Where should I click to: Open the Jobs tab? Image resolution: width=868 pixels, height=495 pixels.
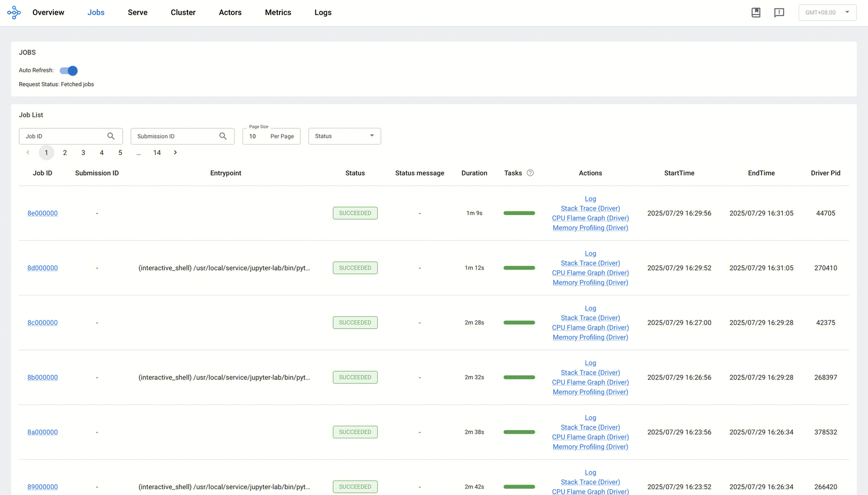[96, 12]
